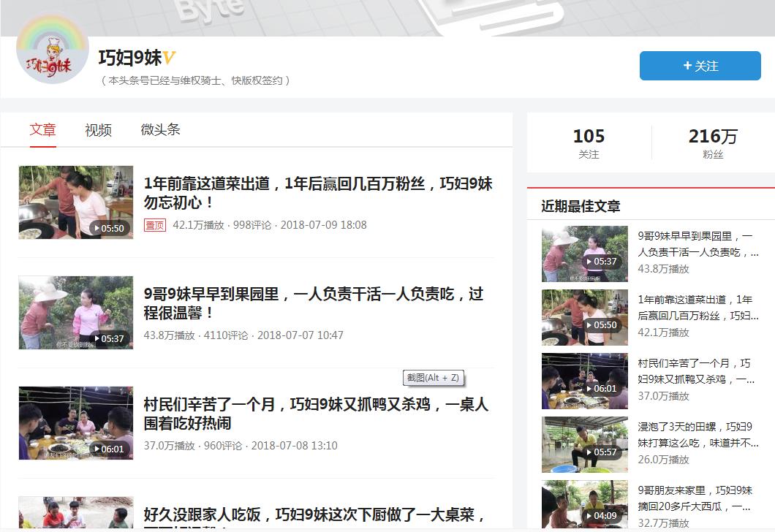Play the first 05:37 video under 近期最佳文章
Viewport: 775px width, 532px height.
[x=584, y=254]
